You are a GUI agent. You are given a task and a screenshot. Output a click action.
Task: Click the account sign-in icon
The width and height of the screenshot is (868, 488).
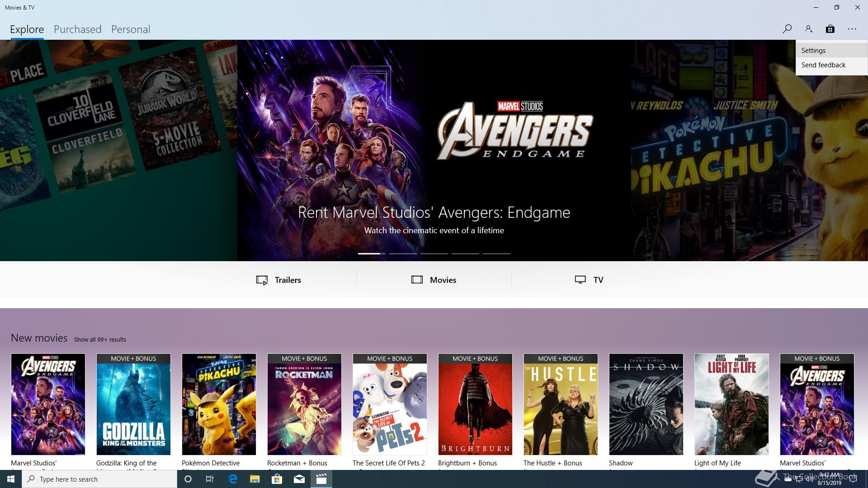coord(808,29)
